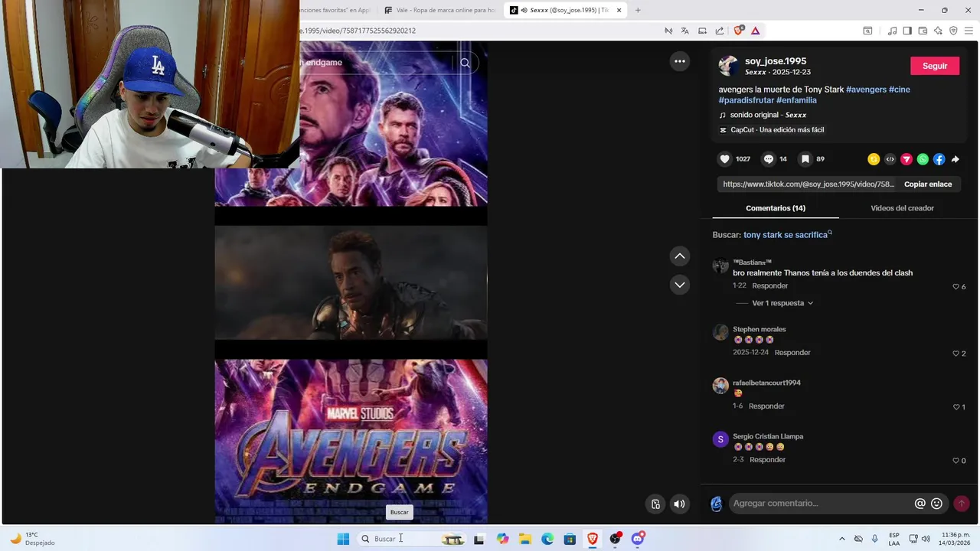Share video via WhatsApp icon
The height and width of the screenshot is (551, 980).
pos(923,159)
